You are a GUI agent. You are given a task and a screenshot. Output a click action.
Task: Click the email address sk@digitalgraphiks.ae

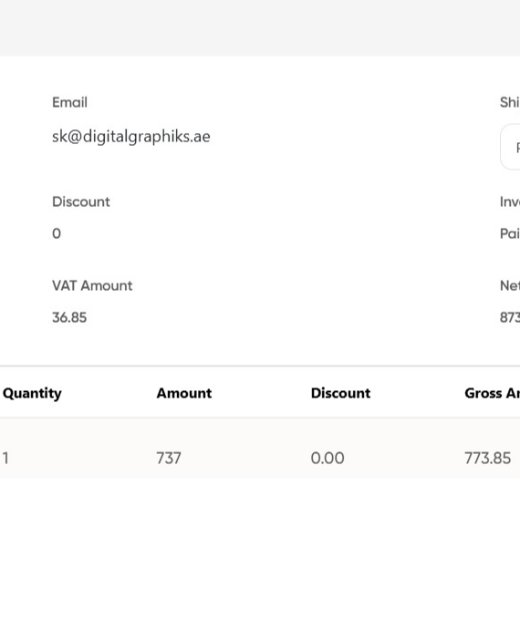pyautogui.click(x=131, y=137)
